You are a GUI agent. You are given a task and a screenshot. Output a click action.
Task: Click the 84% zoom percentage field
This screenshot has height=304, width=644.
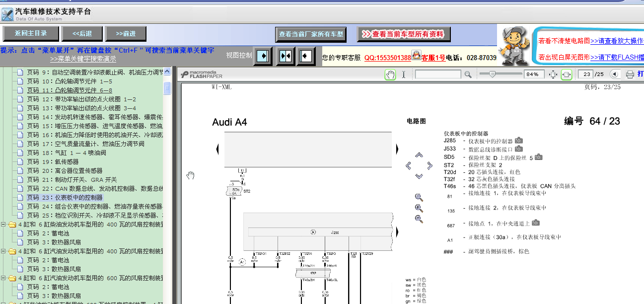point(534,75)
